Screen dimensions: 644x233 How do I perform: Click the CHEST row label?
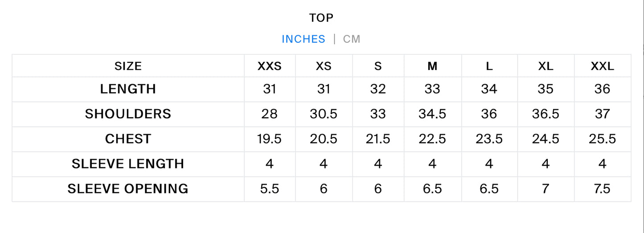point(128,139)
